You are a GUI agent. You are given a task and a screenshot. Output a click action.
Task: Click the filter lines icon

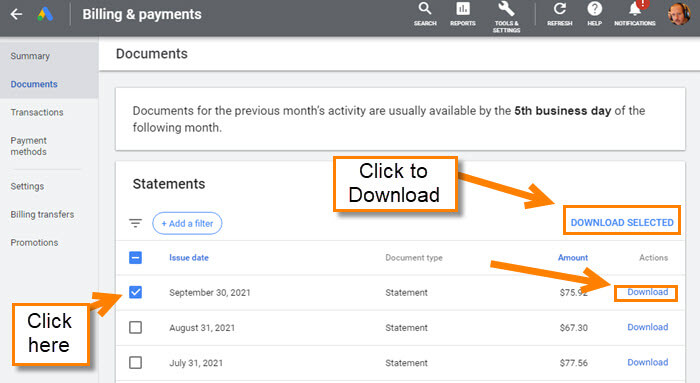tap(135, 223)
